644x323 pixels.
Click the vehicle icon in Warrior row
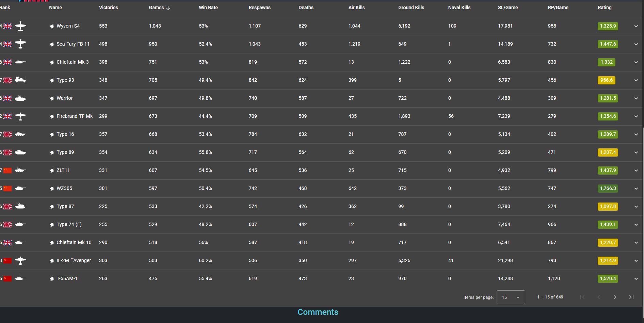[x=20, y=98]
